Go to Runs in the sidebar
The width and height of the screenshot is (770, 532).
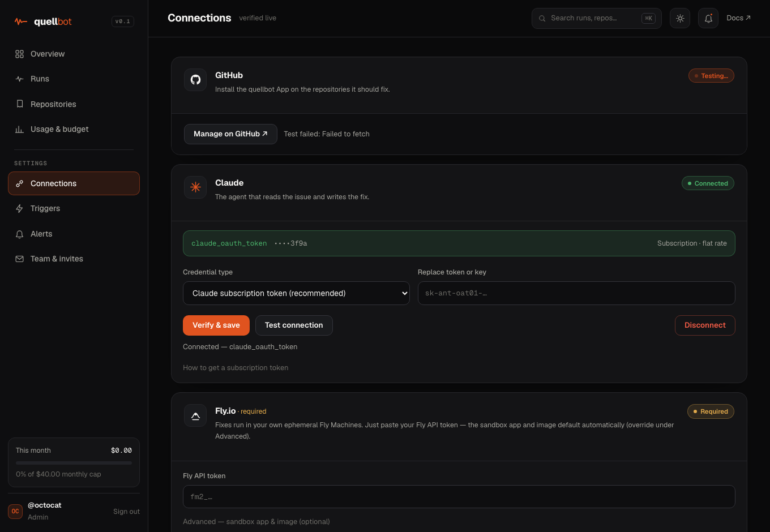coord(74,79)
